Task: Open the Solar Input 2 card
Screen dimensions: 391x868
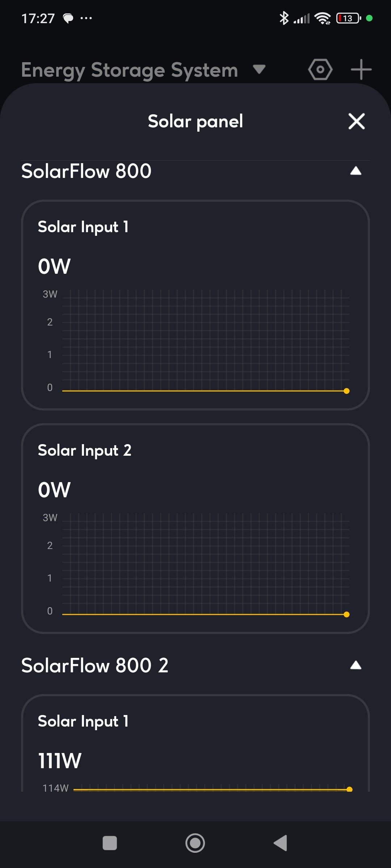Action: click(195, 528)
